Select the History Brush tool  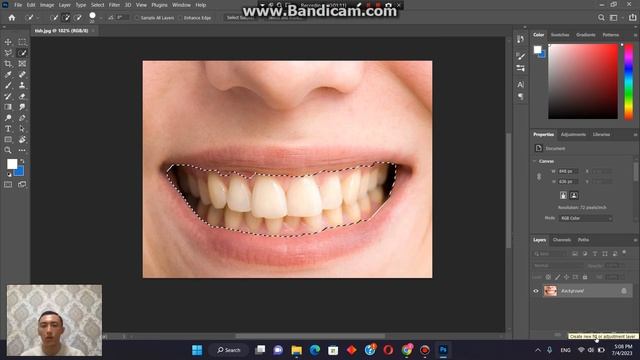[8, 96]
